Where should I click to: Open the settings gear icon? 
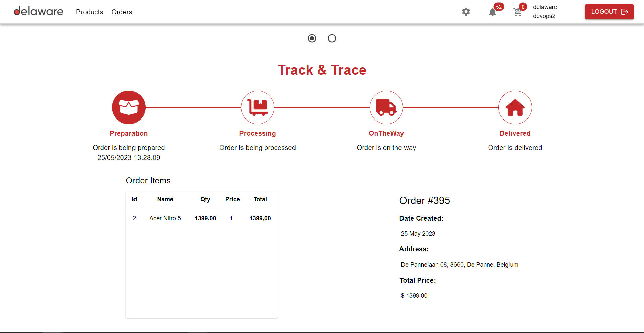(466, 12)
